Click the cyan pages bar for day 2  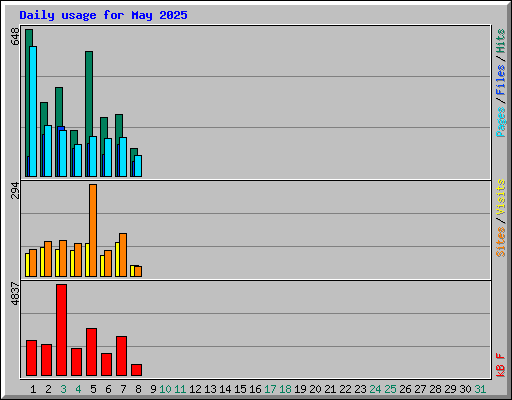click(48, 151)
